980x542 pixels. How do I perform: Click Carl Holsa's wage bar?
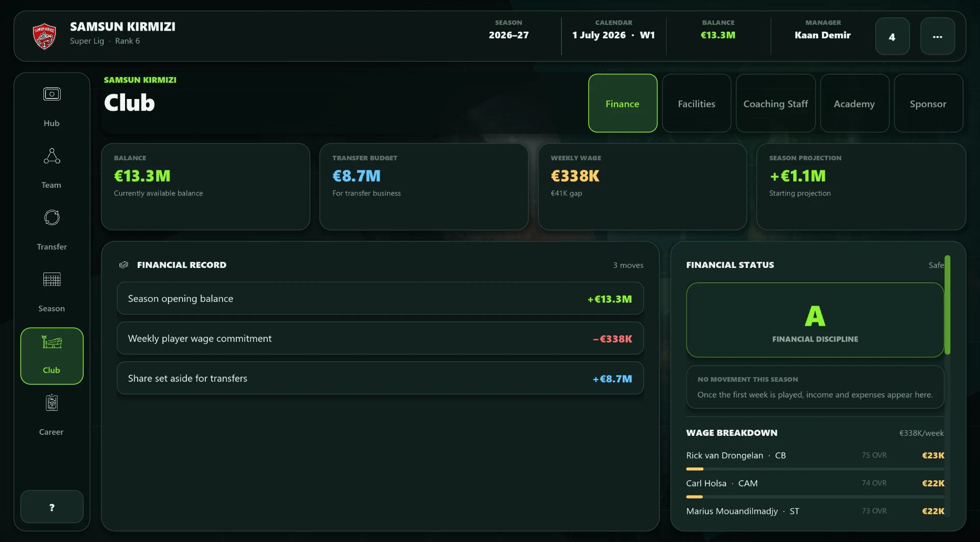click(x=815, y=497)
